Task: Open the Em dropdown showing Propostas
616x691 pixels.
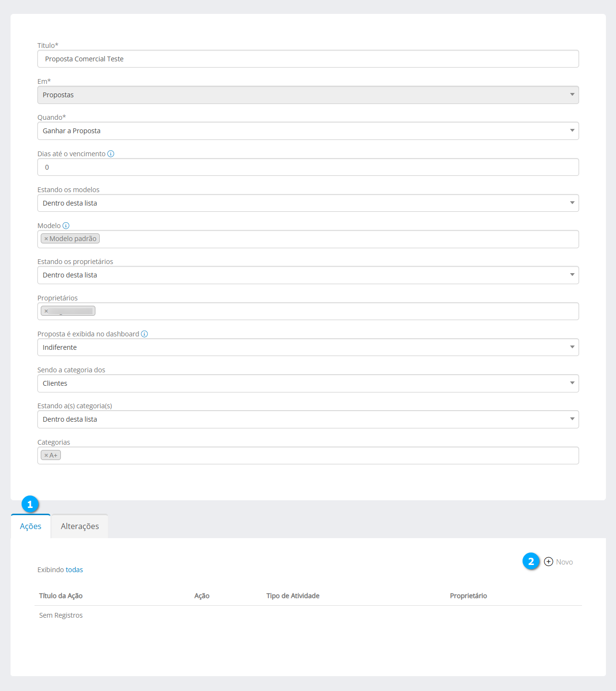Action: pos(308,95)
